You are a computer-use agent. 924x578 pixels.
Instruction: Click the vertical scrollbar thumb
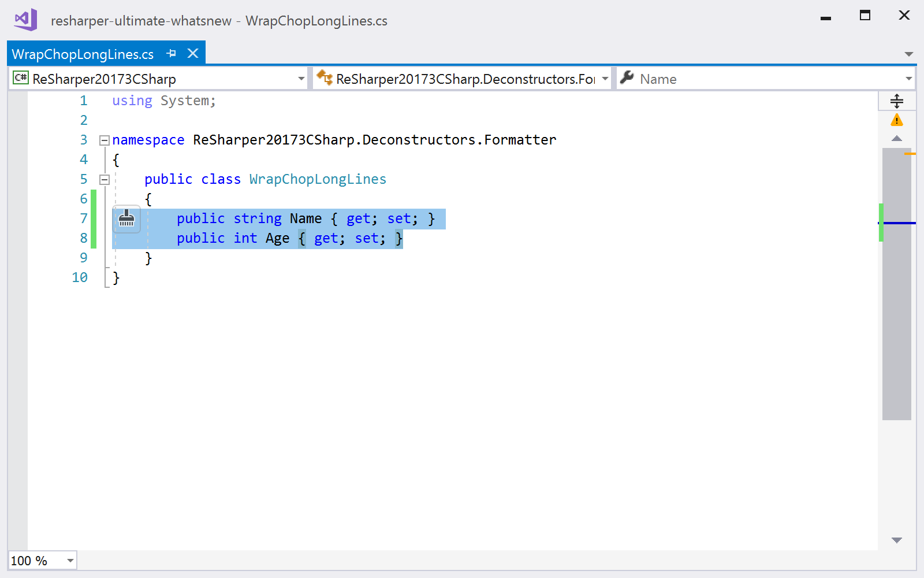click(x=896, y=283)
